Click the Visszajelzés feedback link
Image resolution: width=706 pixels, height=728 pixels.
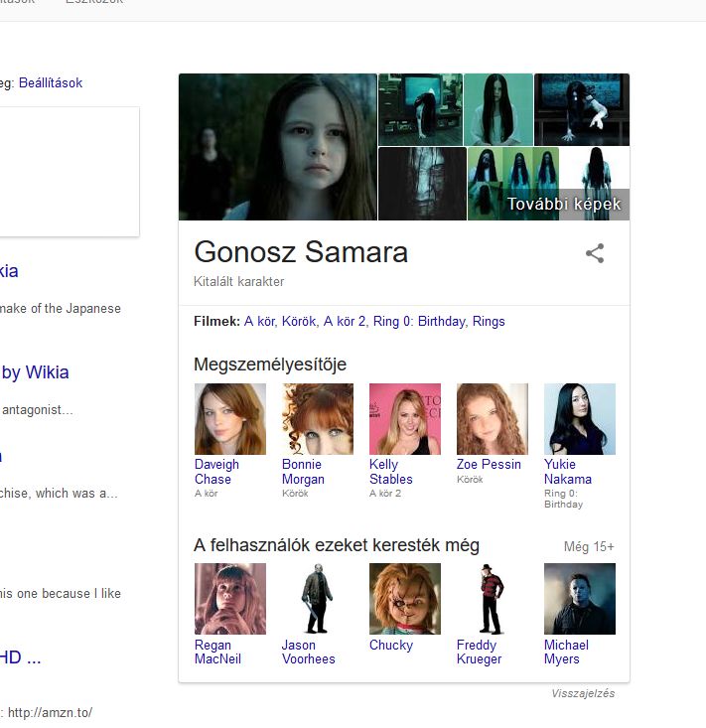pos(583,693)
